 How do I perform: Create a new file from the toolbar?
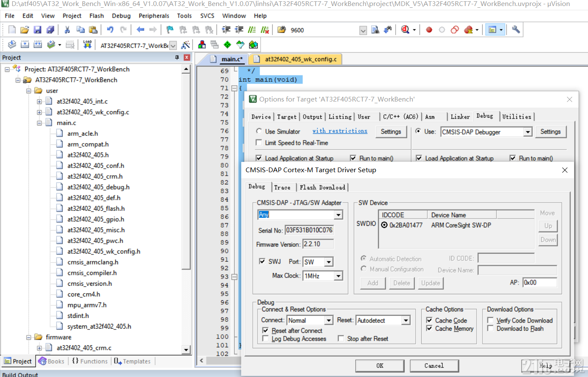12,30
